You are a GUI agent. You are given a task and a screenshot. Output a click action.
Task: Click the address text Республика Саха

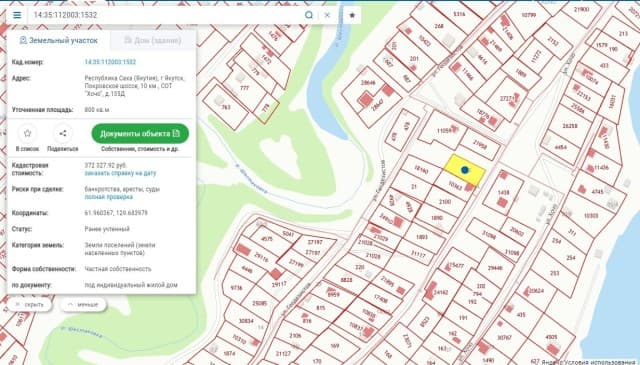(134, 86)
